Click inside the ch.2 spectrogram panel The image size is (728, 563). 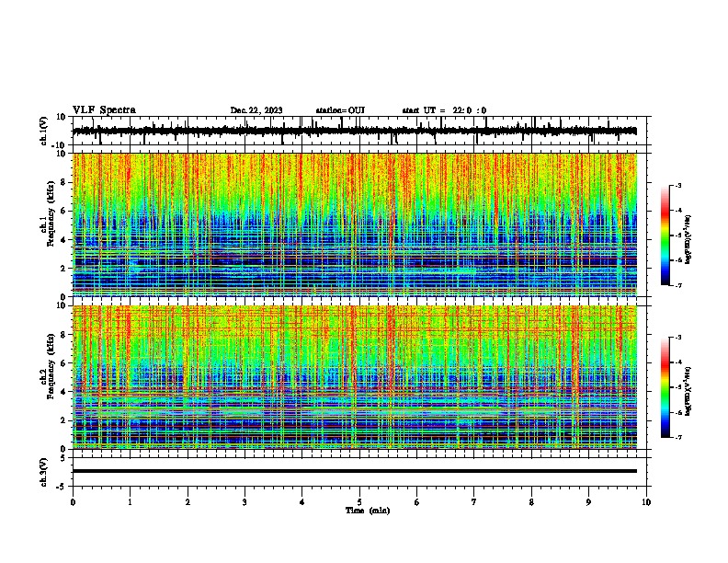[359, 377]
